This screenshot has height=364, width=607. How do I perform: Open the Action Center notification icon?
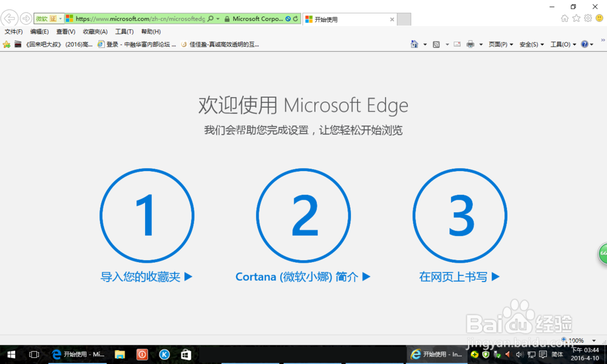click(543, 354)
